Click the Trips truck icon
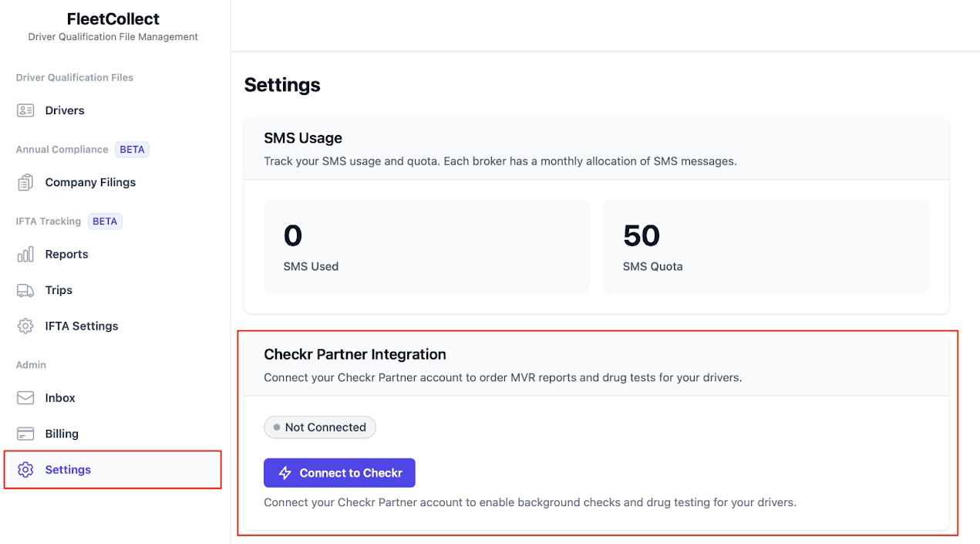The image size is (980, 544). click(x=25, y=290)
